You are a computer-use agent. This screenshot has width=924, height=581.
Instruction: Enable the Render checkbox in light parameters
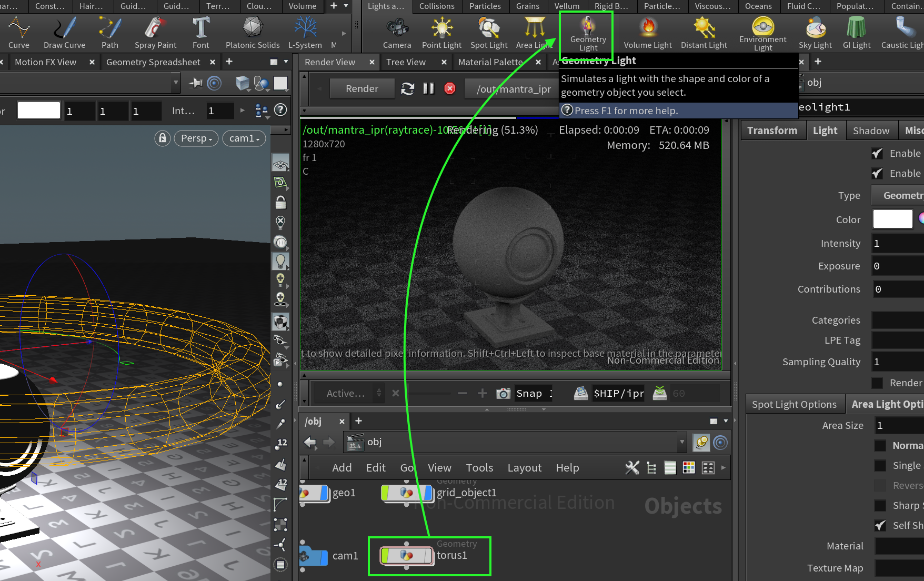(877, 383)
